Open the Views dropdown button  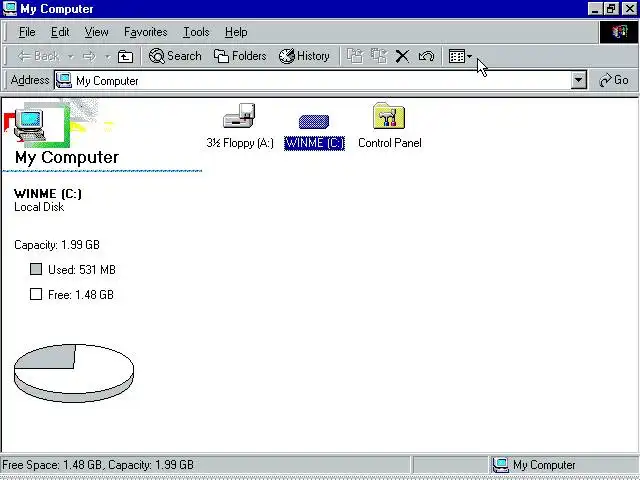pos(460,56)
